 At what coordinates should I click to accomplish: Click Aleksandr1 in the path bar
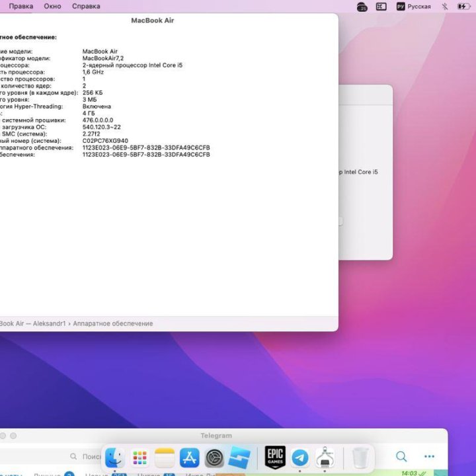[x=49, y=323]
